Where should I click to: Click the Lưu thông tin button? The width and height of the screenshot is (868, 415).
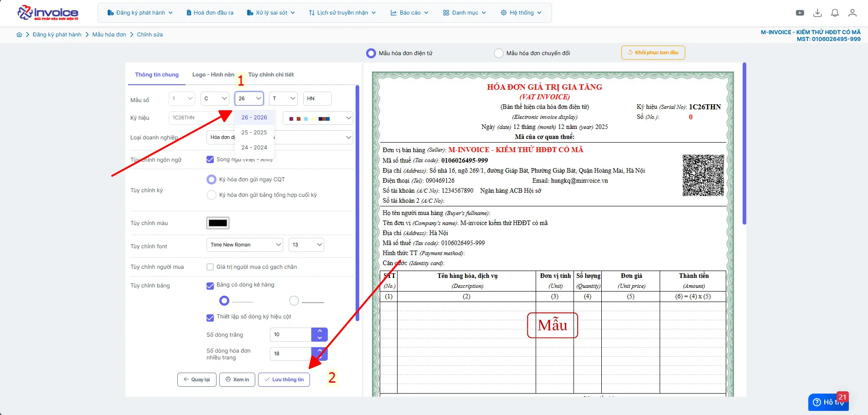(284, 379)
